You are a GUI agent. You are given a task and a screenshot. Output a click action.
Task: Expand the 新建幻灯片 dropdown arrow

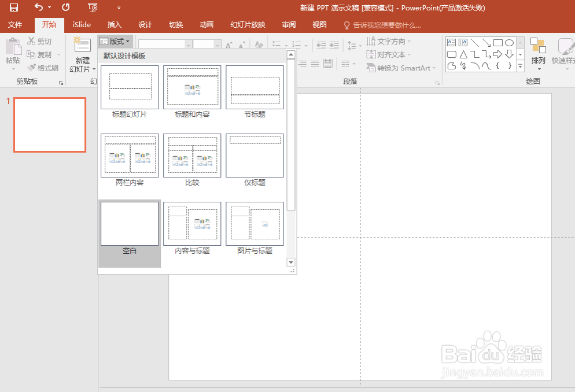click(94, 69)
